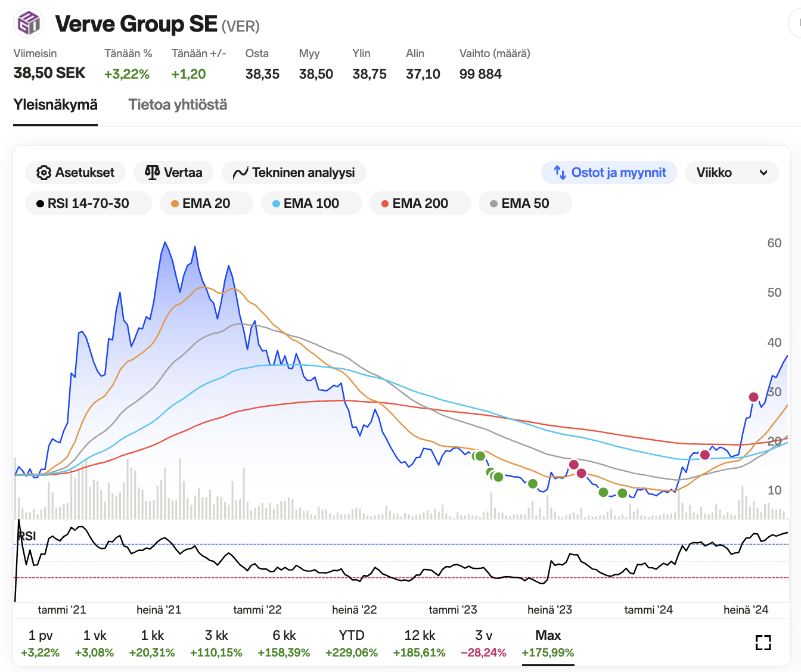Click the fullscreen expand chart icon
The image size is (801, 672).
pyautogui.click(x=763, y=642)
